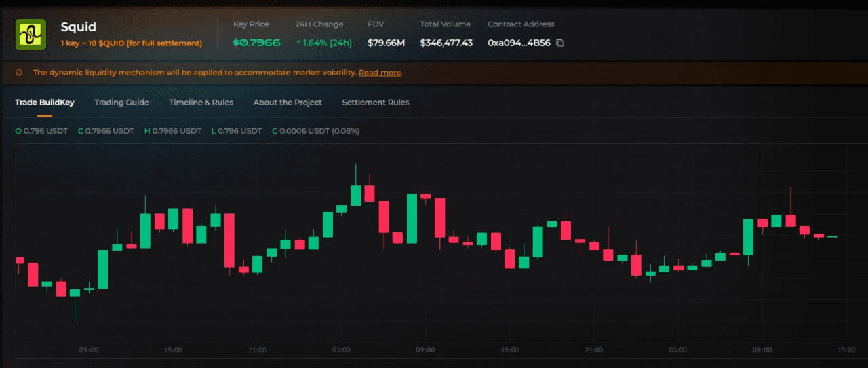Click the notification bell icon in banner
Image resolution: width=868 pixels, height=368 pixels.
tap(19, 73)
